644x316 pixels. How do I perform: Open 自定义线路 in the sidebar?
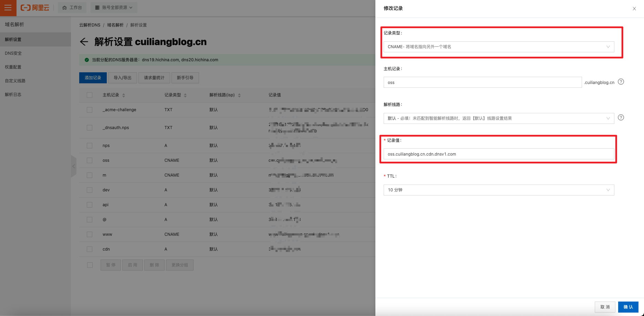click(35, 81)
